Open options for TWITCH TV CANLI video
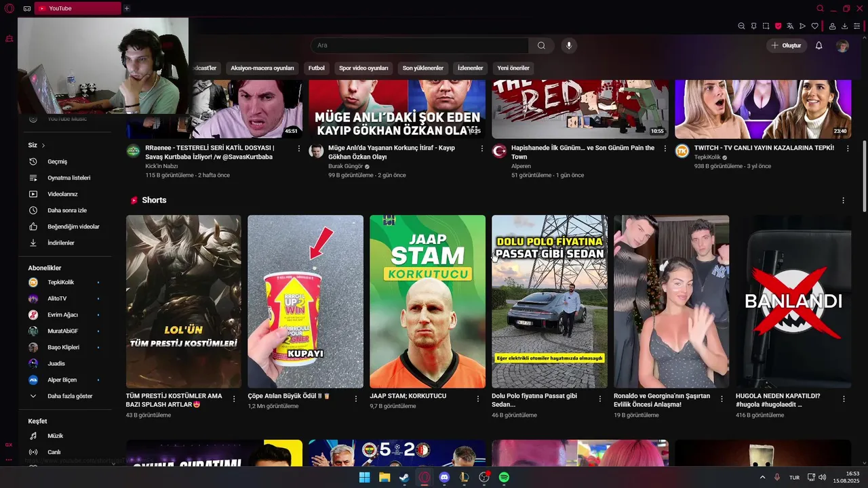 tap(848, 148)
